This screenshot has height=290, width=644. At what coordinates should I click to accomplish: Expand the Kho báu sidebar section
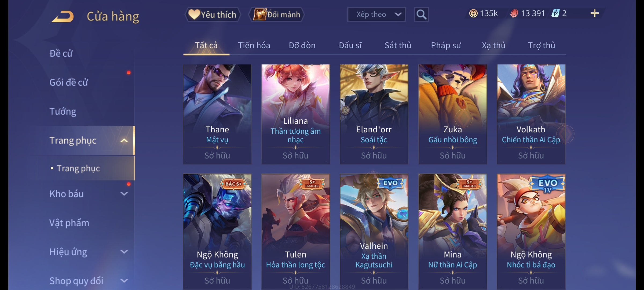[x=124, y=194]
